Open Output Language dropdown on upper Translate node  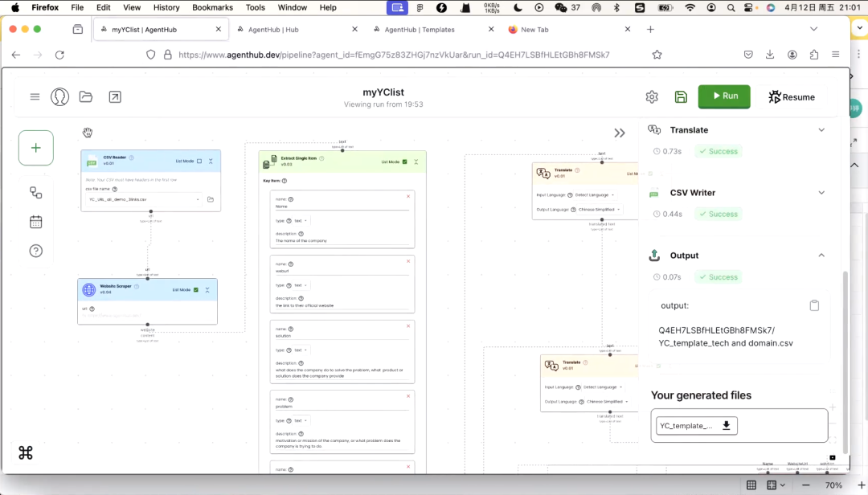pos(599,209)
